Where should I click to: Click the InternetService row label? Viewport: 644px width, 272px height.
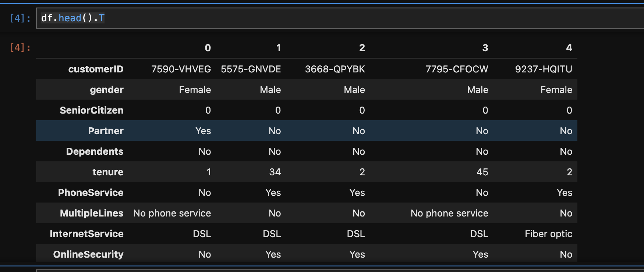(86, 234)
